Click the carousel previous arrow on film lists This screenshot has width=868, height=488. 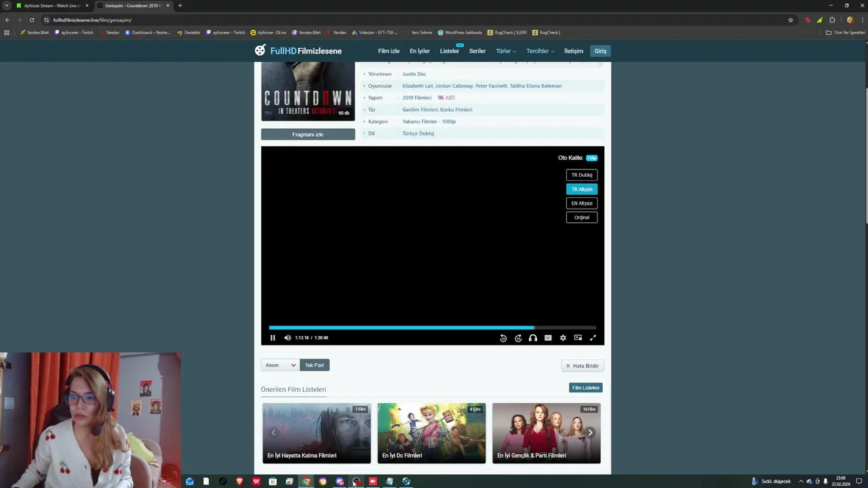click(273, 432)
